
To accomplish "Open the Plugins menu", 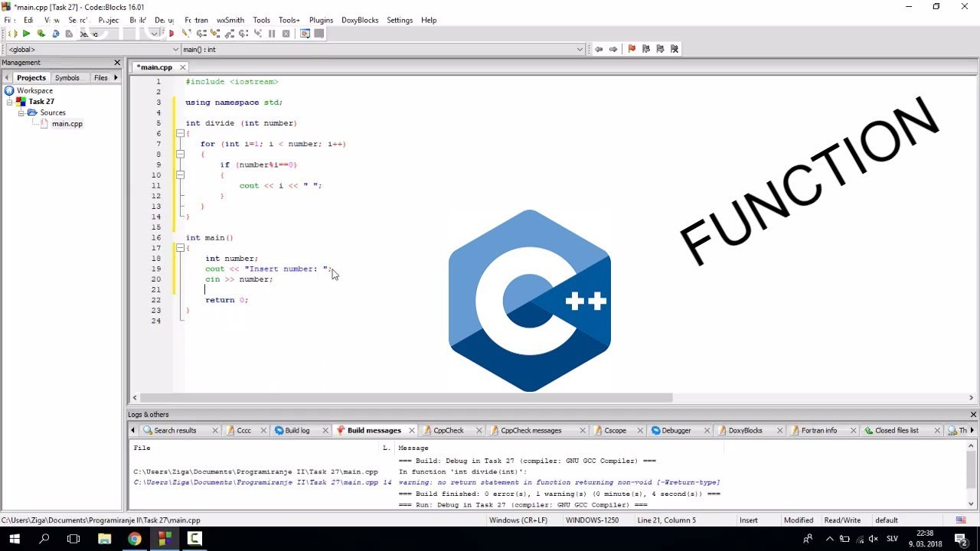I will tap(321, 20).
